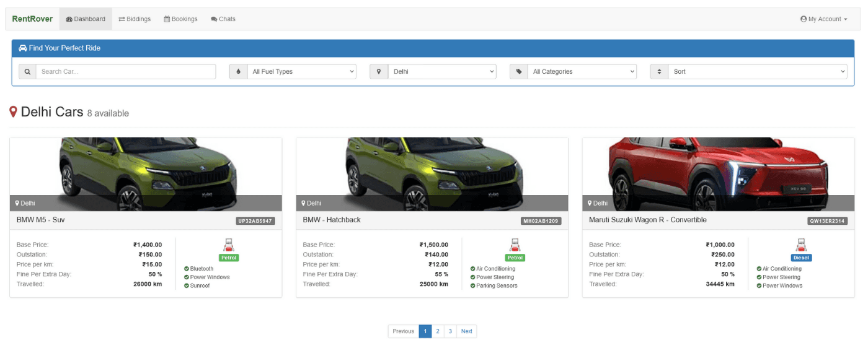Click Maruti Suzuki Wagon R - Convertible title
This screenshot has width=868, height=348.
[x=648, y=220]
